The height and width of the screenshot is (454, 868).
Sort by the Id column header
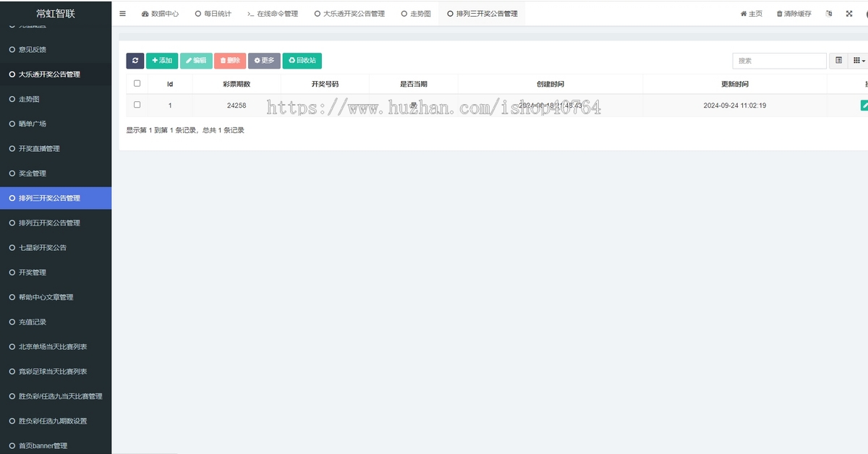(170, 84)
